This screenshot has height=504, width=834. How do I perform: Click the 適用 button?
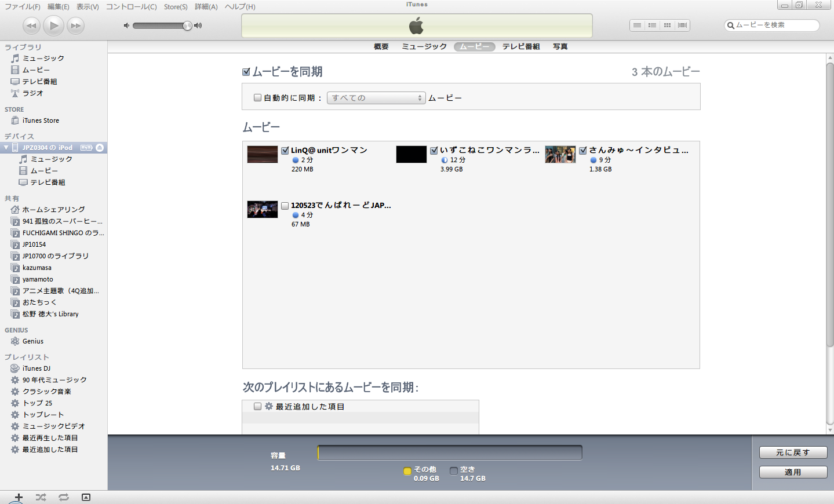coord(793,472)
